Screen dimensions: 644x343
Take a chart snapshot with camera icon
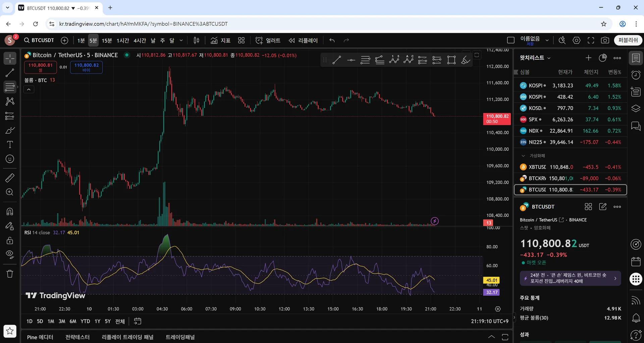[605, 41]
